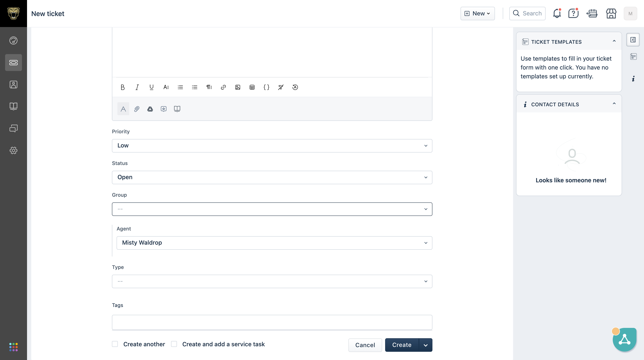The image size is (644, 360).
Task: Click the Tags input field
Action: tap(272, 322)
